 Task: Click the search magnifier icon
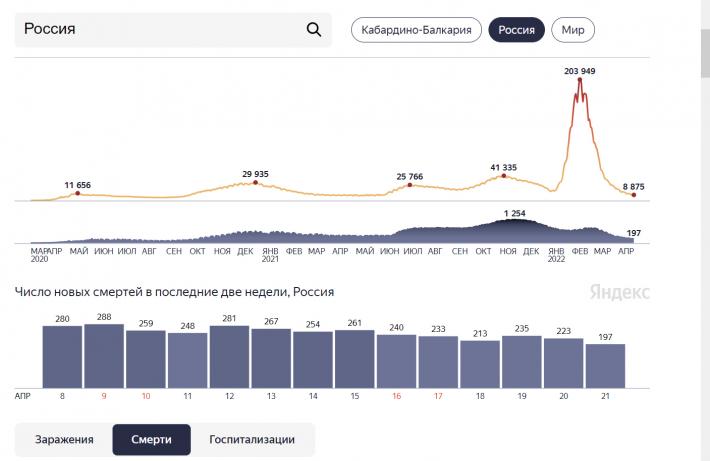[314, 30]
